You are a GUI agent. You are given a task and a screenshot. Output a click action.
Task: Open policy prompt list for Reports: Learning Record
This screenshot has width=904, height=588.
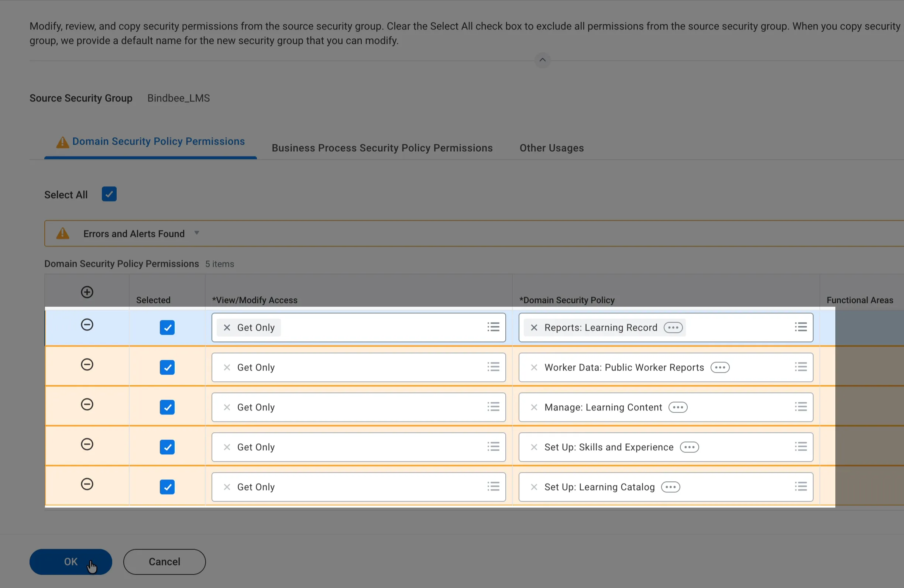(x=801, y=327)
